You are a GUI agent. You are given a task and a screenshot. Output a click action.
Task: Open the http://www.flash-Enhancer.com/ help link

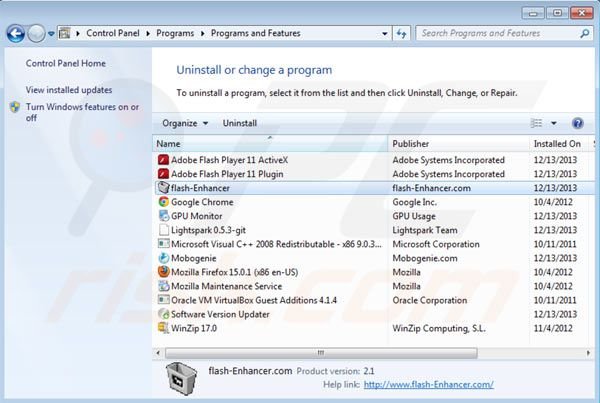(x=428, y=384)
